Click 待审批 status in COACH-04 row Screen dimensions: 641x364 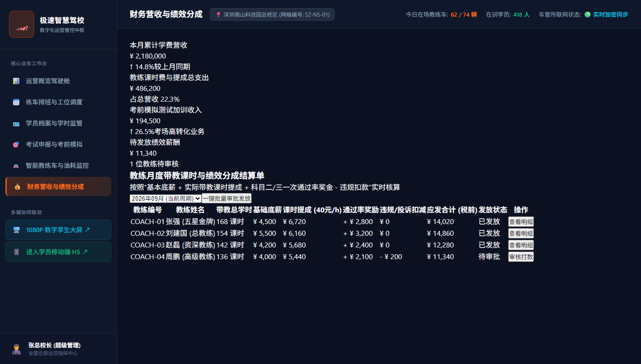489,256
